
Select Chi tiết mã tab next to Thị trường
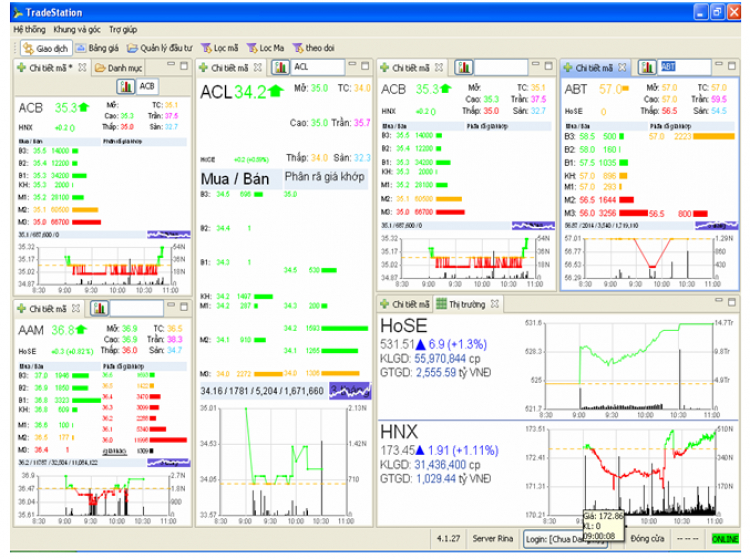405,304
